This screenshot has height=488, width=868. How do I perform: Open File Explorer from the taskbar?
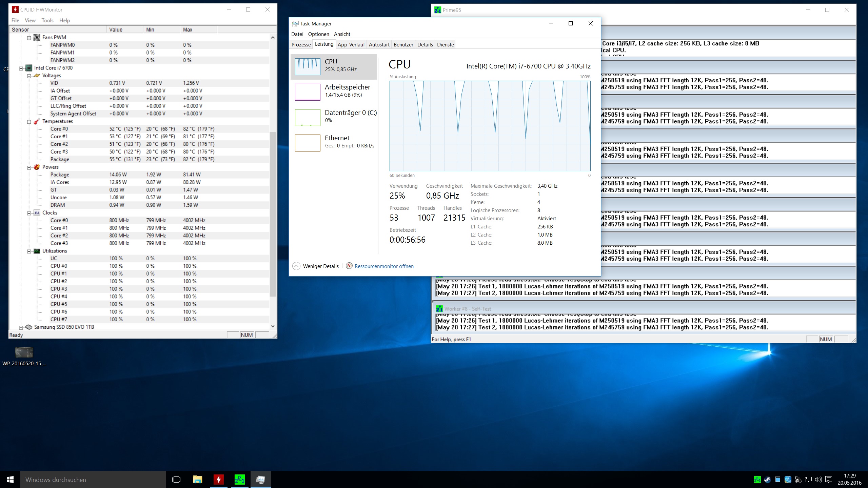(197, 480)
